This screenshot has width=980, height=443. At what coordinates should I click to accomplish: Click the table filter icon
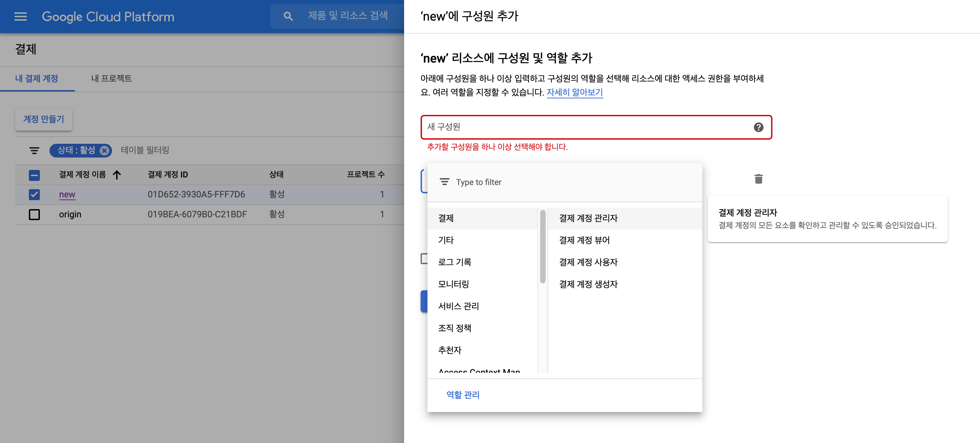pos(34,150)
